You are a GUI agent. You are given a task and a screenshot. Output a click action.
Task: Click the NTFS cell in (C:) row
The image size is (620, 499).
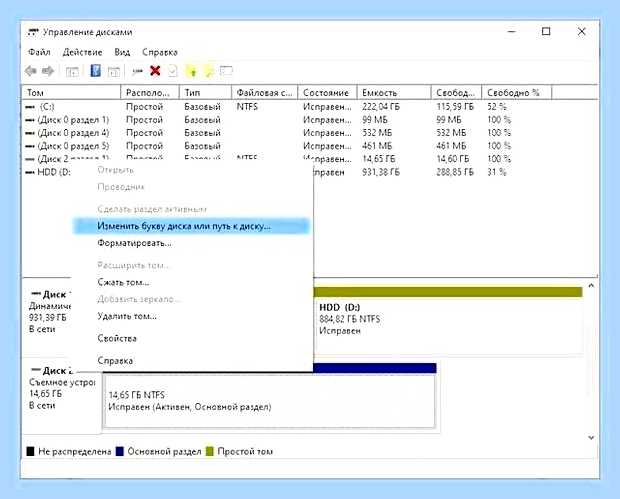(247, 107)
